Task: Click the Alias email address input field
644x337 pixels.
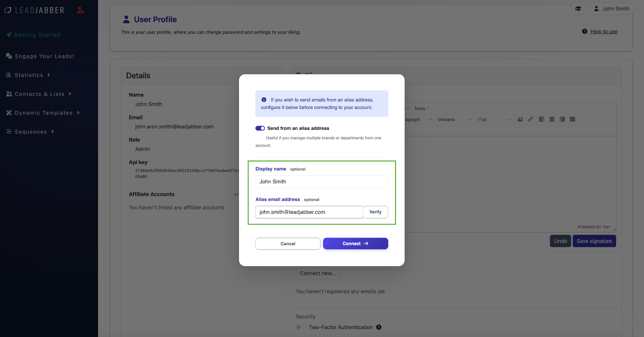Action: click(x=309, y=212)
